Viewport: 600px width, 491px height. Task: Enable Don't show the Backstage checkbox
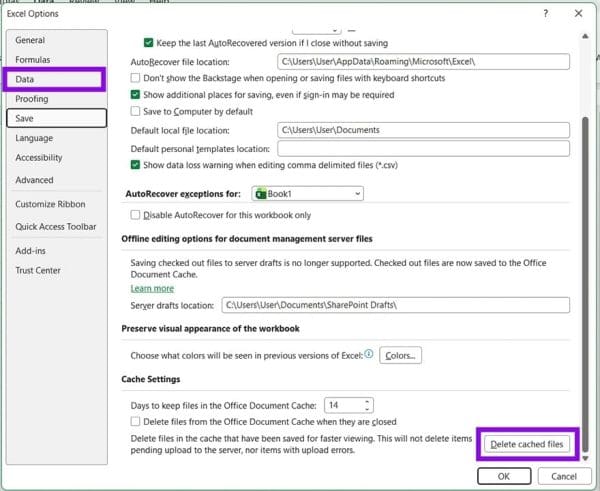click(135, 78)
